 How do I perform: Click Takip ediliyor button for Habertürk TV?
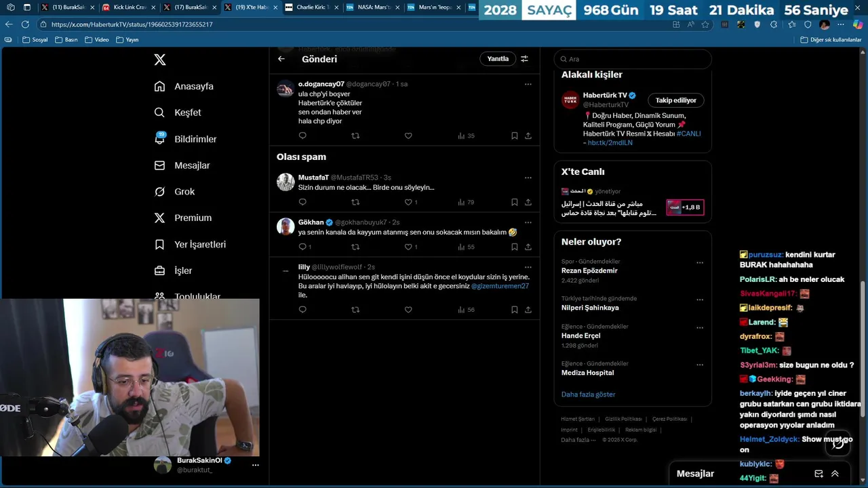click(x=676, y=100)
